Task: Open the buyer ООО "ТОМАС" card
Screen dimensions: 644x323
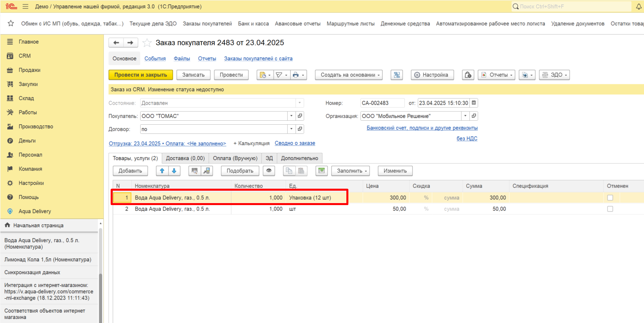Action: (300, 116)
